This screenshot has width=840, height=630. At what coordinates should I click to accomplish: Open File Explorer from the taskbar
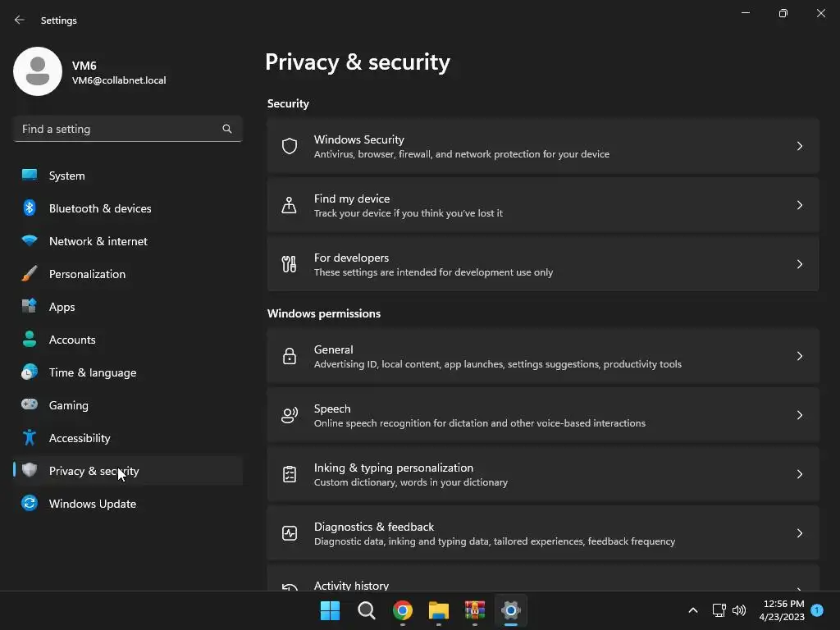coord(438,610)
